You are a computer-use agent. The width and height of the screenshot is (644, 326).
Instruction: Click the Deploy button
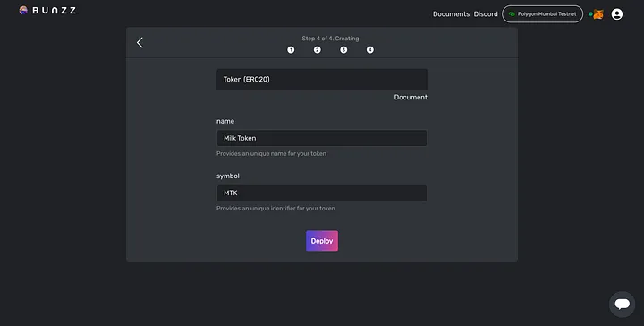point(322,241)
